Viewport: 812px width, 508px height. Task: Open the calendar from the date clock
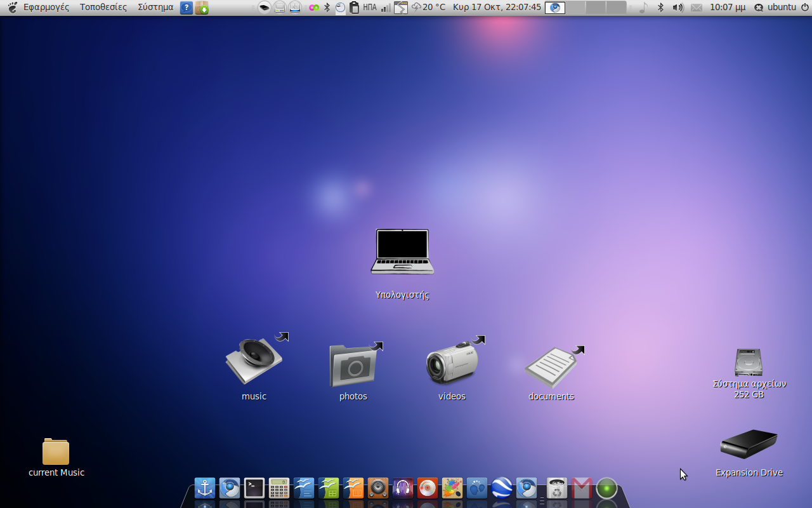497,8
